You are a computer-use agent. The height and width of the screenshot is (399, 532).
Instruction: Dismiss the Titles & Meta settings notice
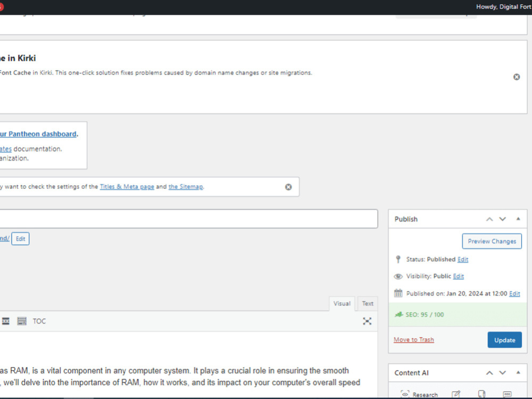pos(288,187)
